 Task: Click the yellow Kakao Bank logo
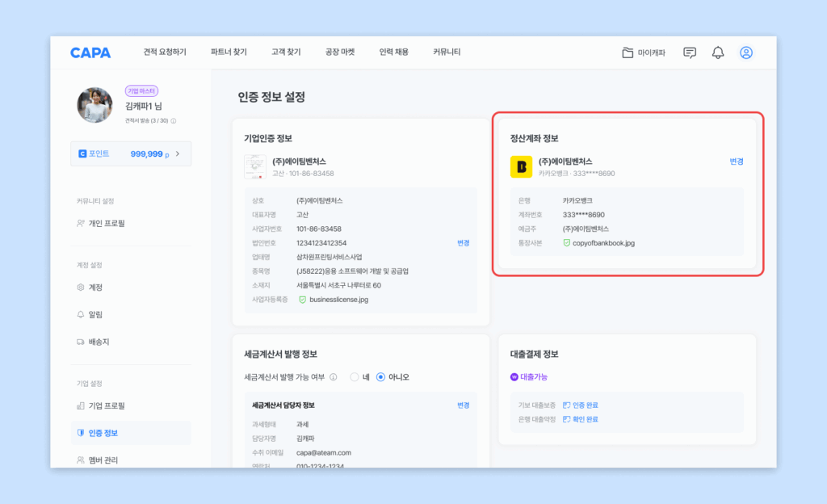(x=521, y=167)
